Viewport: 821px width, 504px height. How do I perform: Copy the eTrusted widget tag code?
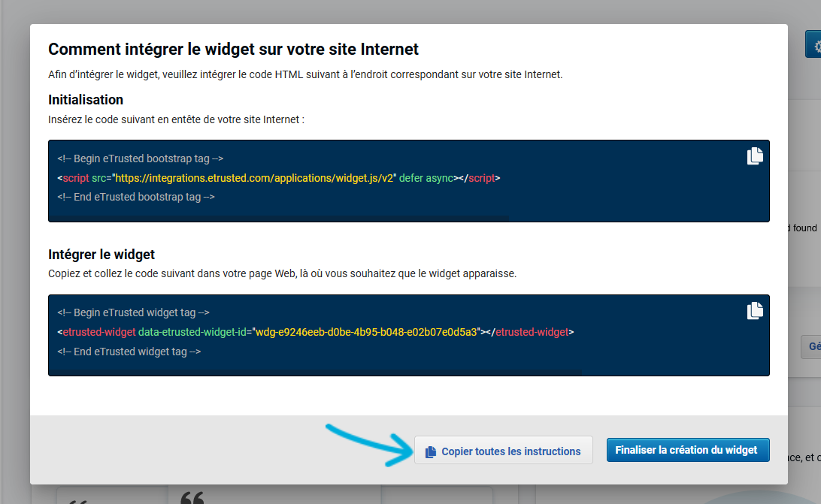pos(755,310)
